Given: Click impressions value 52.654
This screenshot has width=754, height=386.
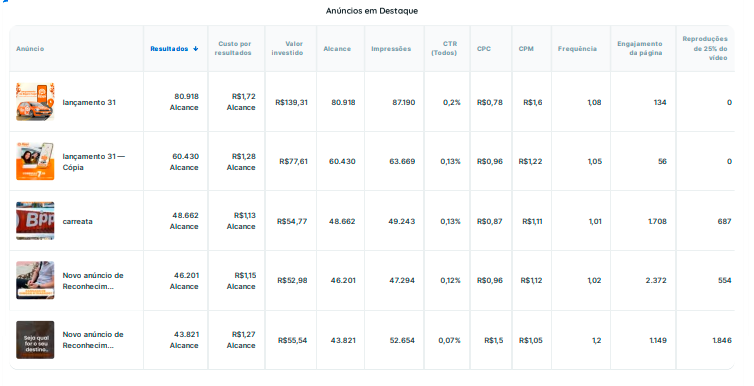Looking at the screenshot, I should (x=402, y=340).
